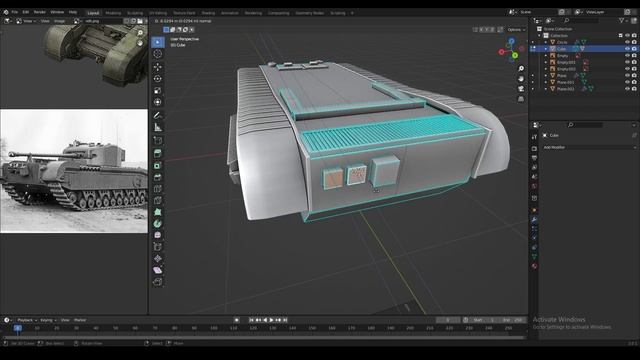This screenshot has height=360, width=640.
Task: Select the Measure tool
Action: point(158,127)
